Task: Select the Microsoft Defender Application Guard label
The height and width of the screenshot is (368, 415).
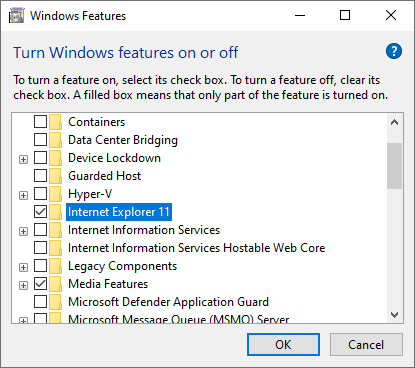Action: coord(168,302)
